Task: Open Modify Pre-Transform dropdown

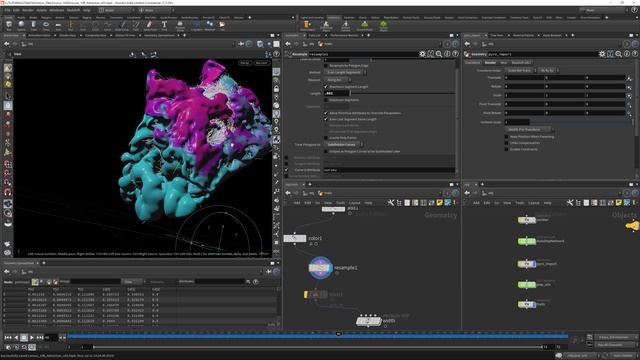Action: (529, 129)
